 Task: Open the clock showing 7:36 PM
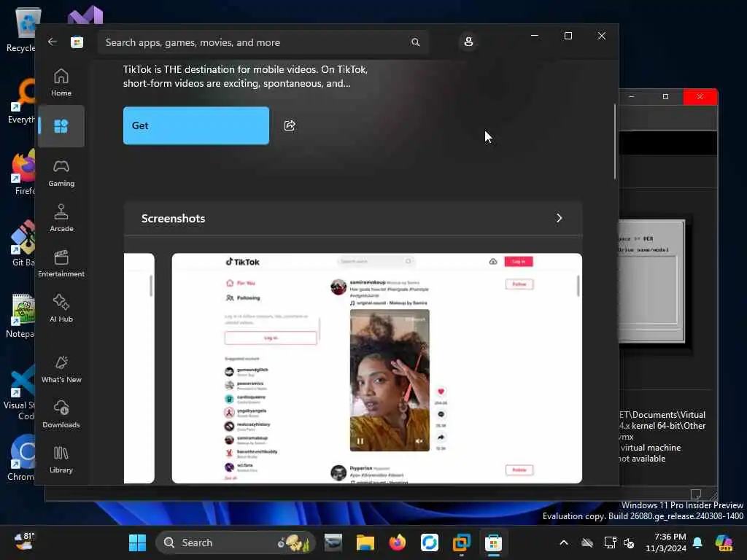pyautogui.click(x=666, y=542)
